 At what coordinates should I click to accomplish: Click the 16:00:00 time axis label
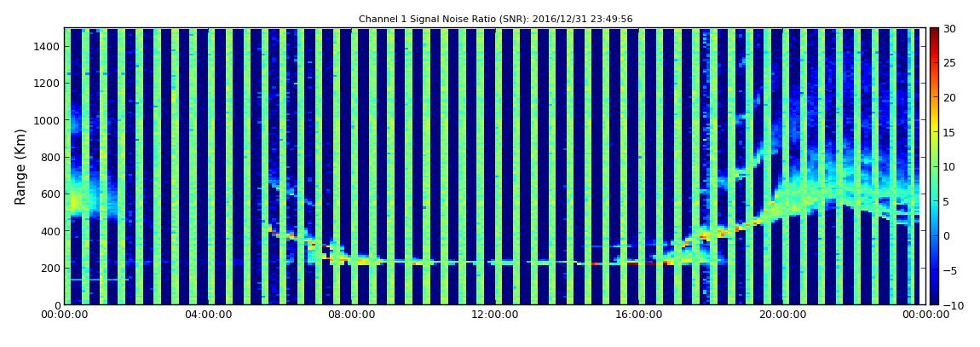point(639,315)
